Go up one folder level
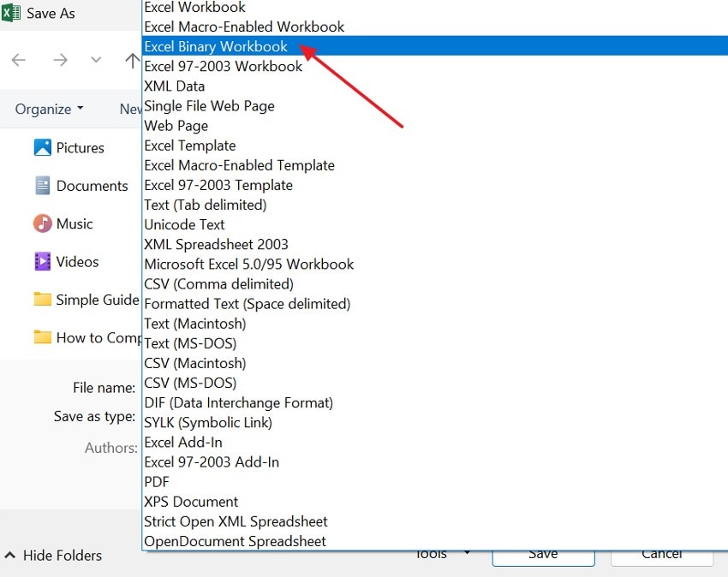Viewport: 728px width, 577px height. tap(133, 60)
